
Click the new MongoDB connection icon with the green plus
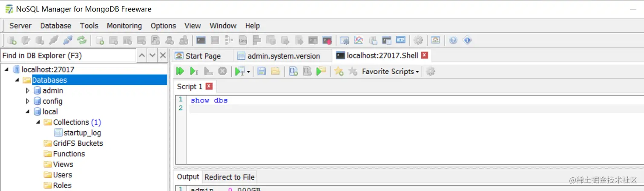(x=12, y=41)
